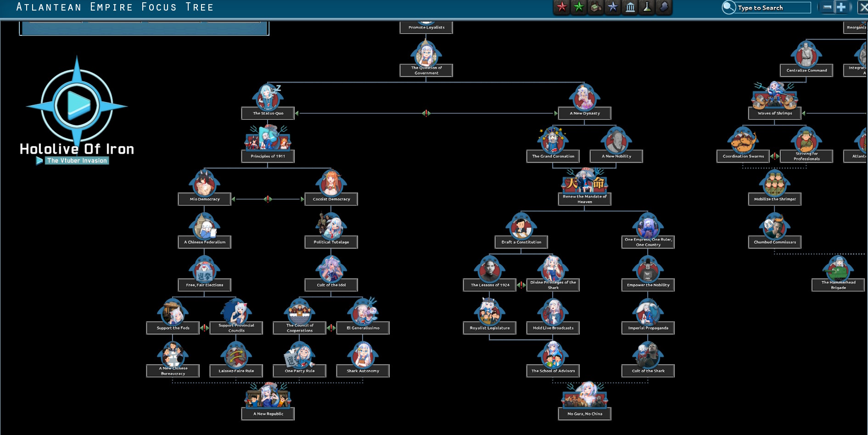Select One Empress, One Ruler, One Country icon
The image size is (868, 435).
[648, 225]
